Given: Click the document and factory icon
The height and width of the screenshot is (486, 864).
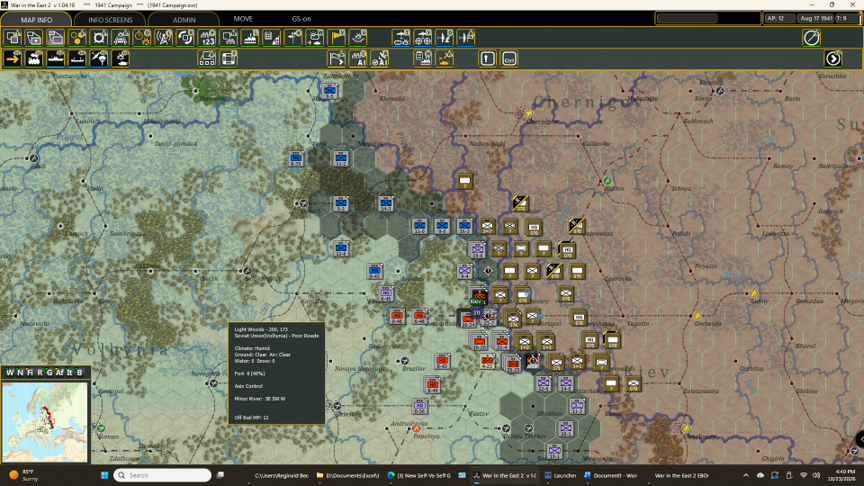Looking at the screenshot, I should [x=423, y=58].
